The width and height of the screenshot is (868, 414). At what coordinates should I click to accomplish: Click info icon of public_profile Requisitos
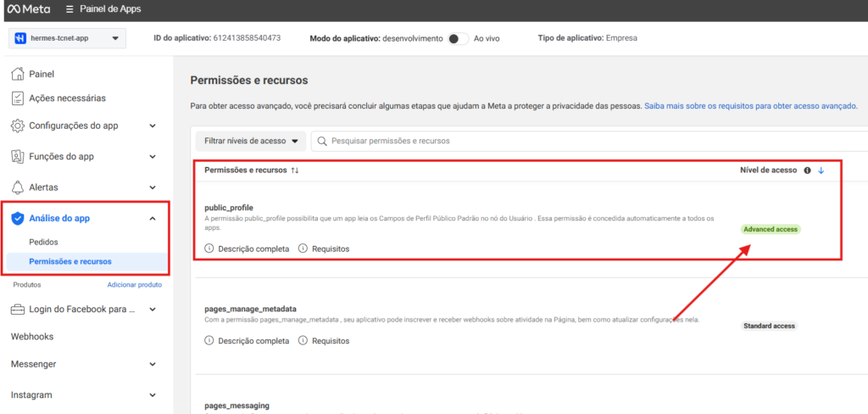point(303,249)
